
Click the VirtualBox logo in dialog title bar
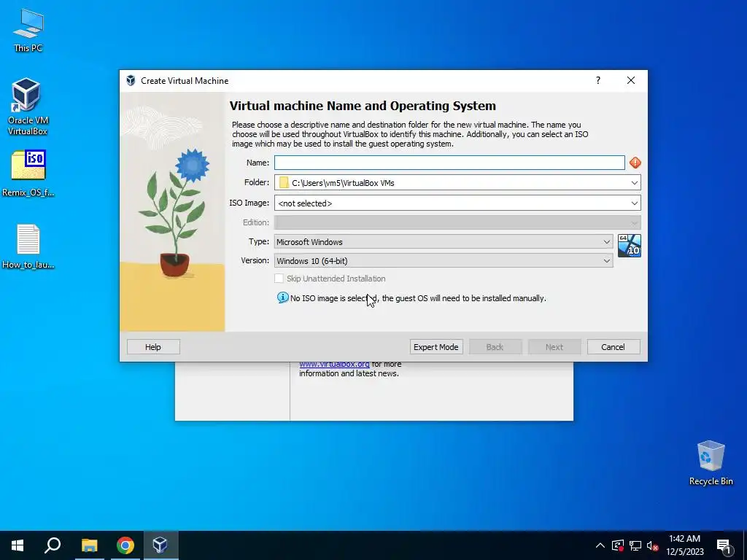coord(131,80)
